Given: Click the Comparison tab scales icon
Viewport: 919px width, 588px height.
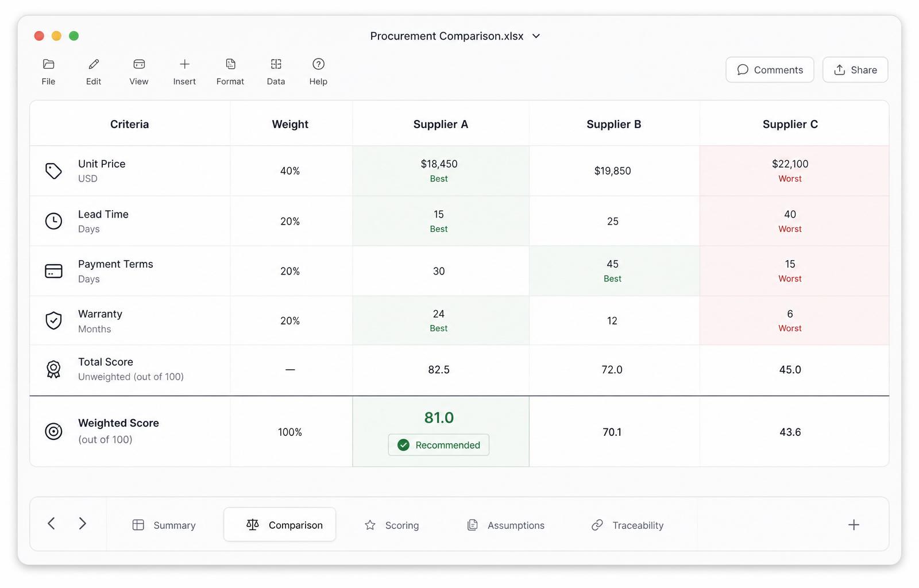Looking at the screenshot, I should click(x=253, y=524).
